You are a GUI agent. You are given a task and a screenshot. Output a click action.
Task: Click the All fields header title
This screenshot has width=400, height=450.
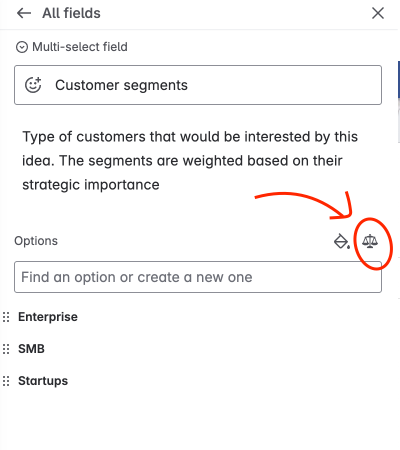pyautogui.click(x=71, y=13)
